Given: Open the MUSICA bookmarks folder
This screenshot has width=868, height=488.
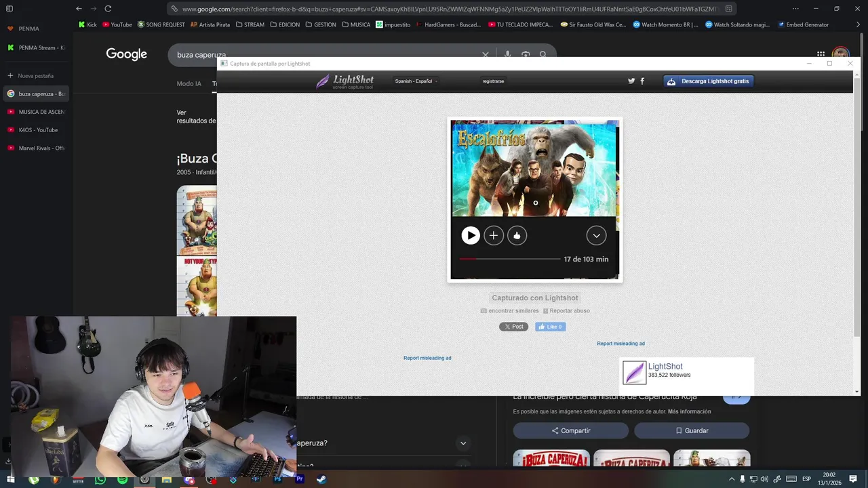Looking at the screenshot, I should [x=356, y=24].
